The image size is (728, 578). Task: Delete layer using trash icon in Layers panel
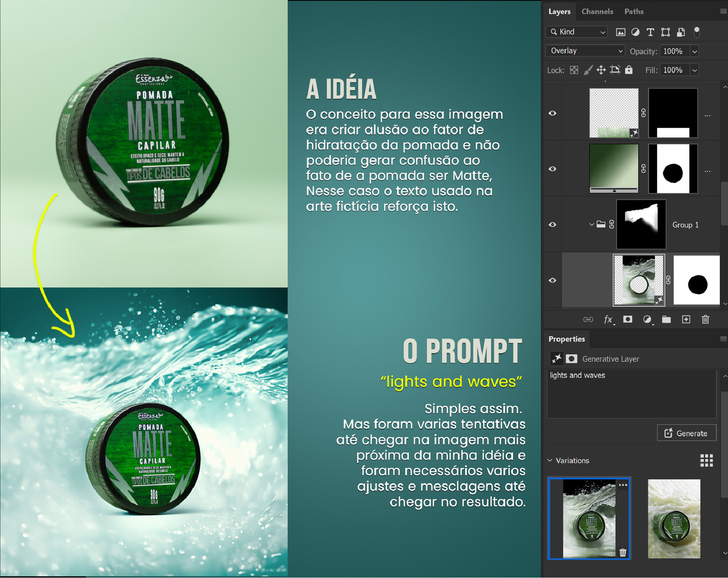pyautogui.click(x=705, y=320)
